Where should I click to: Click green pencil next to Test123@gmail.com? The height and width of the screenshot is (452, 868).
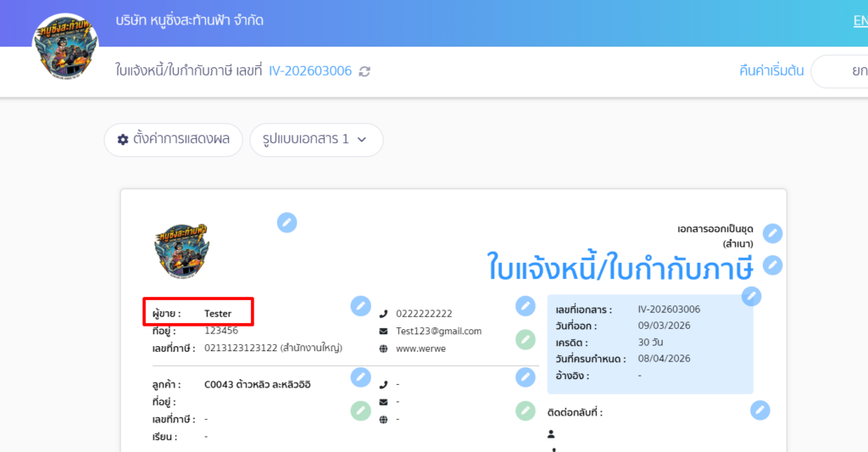click(x=526, y=339)
